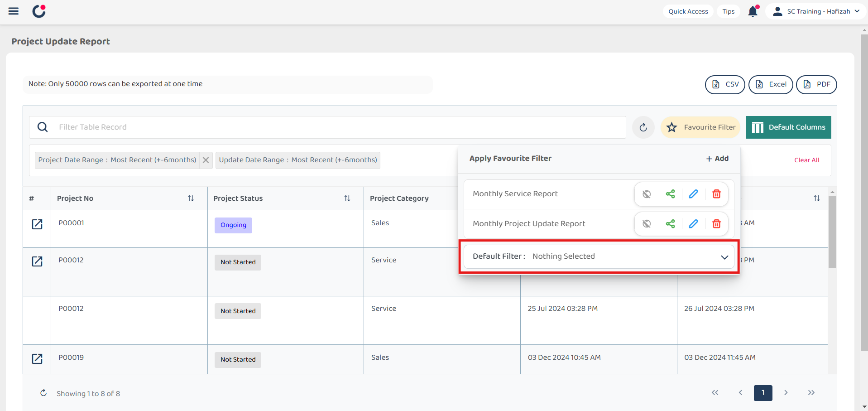Click the Sales category in P00001 row
Screen dimensions: 868x411
click(x=380, y=223)
